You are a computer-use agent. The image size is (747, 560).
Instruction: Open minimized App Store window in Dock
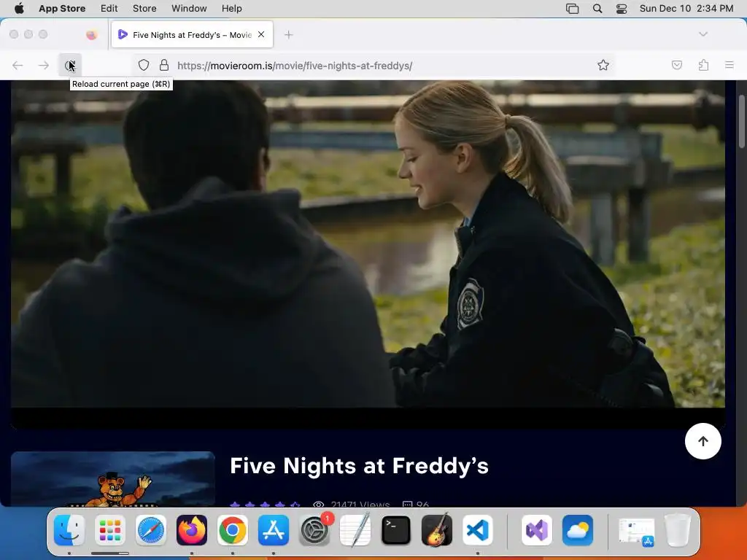point(636,532)
